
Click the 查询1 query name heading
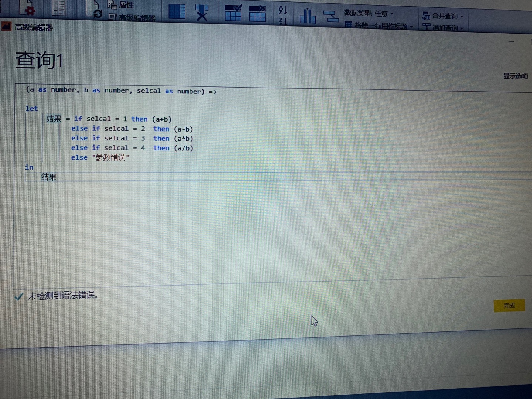39,60
